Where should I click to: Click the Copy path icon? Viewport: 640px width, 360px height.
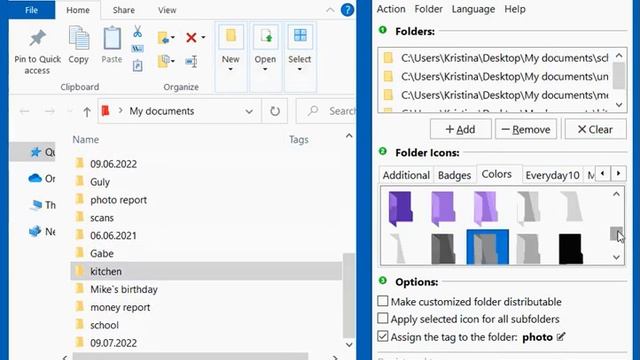138,49
